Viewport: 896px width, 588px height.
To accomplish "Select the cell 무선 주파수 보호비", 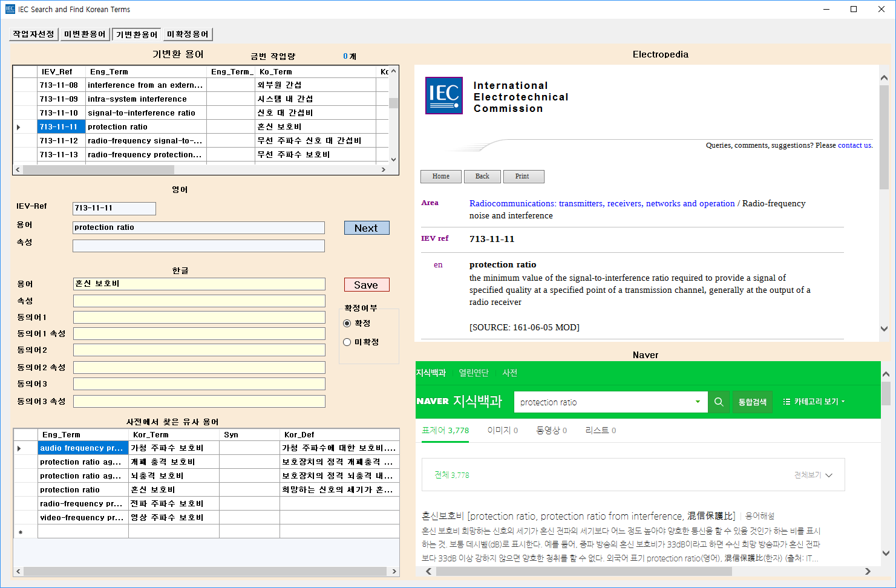I will click(x=315, y=155).
